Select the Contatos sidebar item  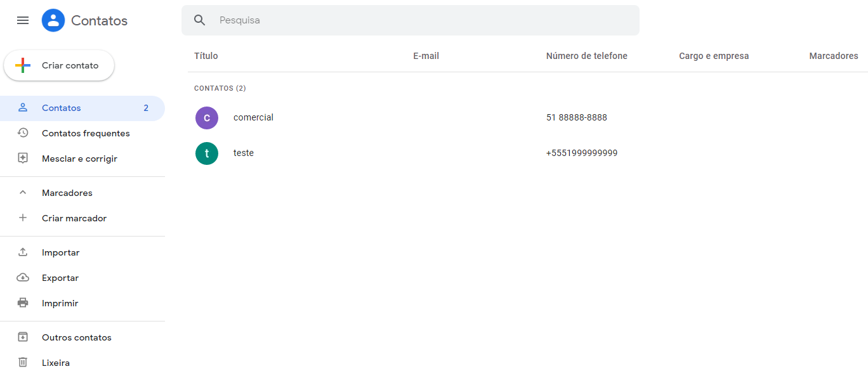pyautogui.click(x=62, y=108)
